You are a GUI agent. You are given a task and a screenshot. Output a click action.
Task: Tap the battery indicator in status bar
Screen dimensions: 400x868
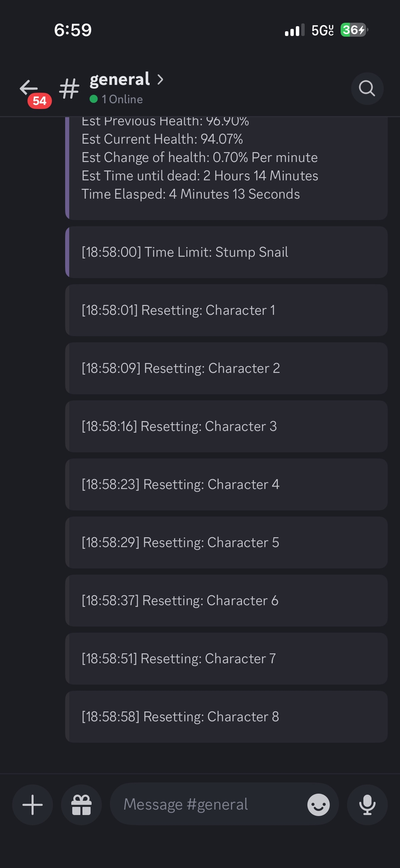(x=354, y=30)
